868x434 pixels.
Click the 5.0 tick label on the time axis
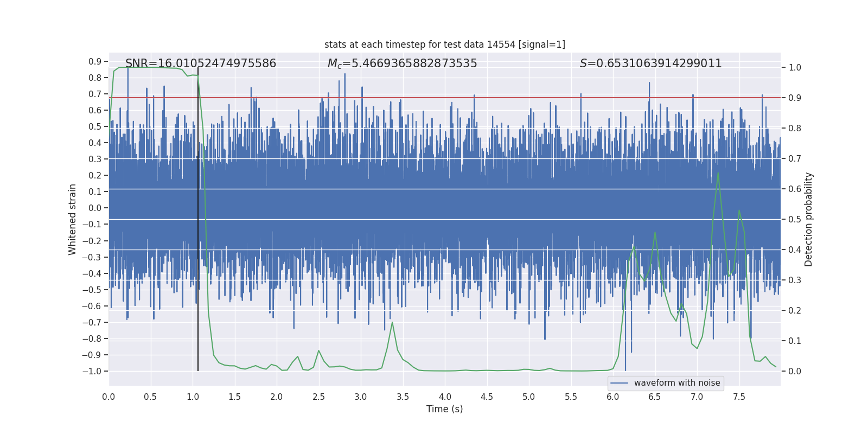point(529,397)
